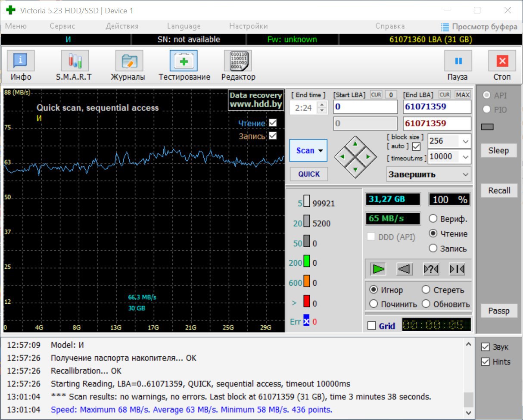523x420 pixels.
Task: Click the Passp button
Action: click(x=499, y=311)
